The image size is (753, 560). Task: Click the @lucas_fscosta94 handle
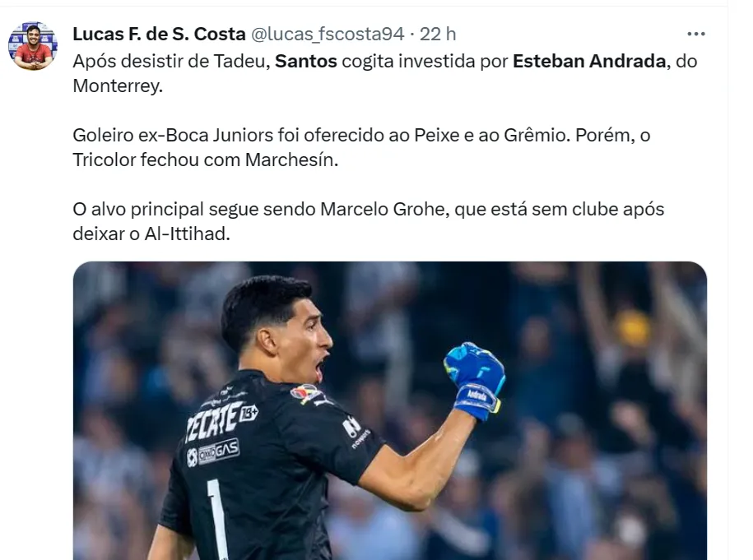click(328, 34)
